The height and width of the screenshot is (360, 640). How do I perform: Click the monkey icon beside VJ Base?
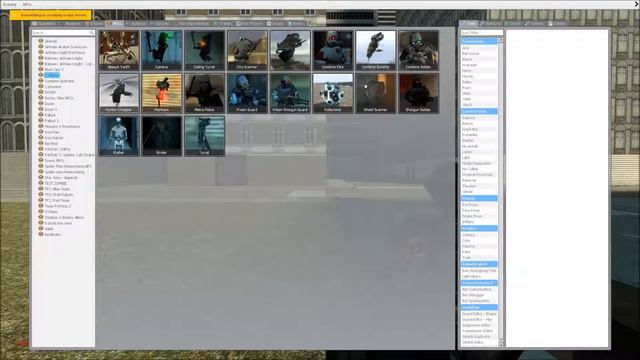coord(41,211)
